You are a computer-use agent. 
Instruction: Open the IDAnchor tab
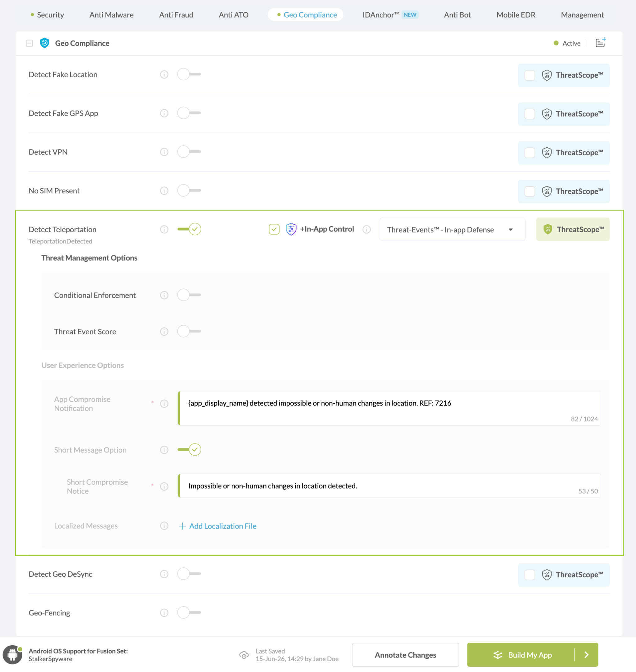pos(390,15)
